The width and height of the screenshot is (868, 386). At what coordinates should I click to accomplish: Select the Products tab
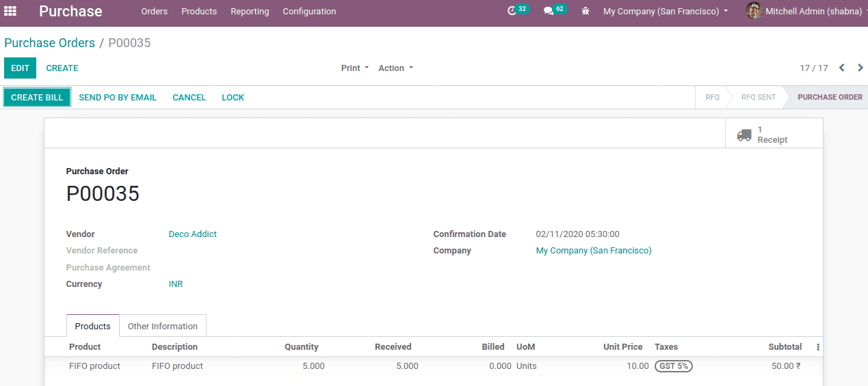click(x=93, y=326)
